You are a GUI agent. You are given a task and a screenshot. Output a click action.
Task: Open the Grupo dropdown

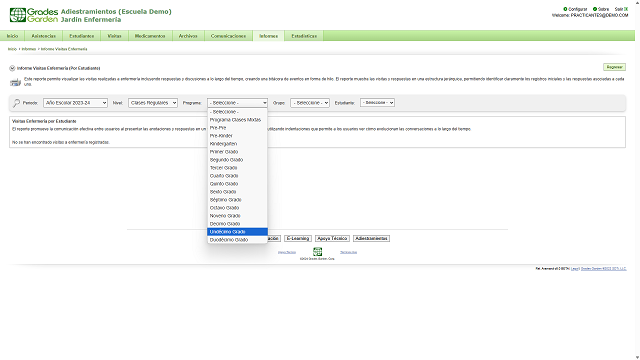(x=310, y=103)
